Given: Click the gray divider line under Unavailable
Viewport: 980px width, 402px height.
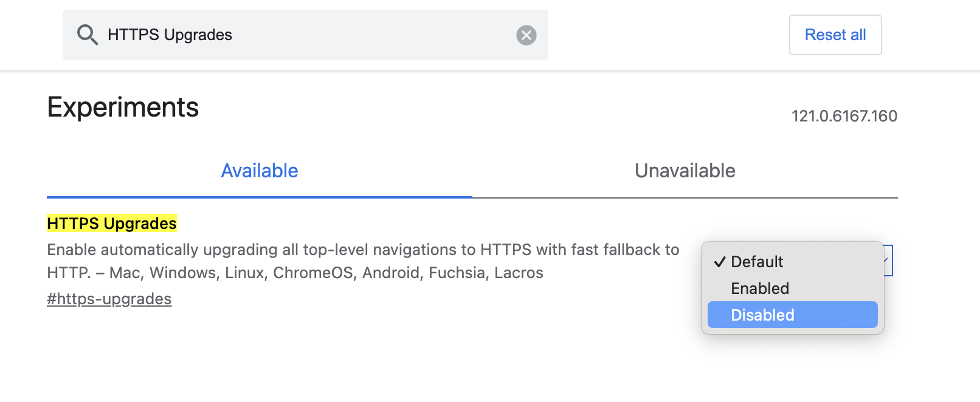Looking at the screenshot, I should point(685,198).
